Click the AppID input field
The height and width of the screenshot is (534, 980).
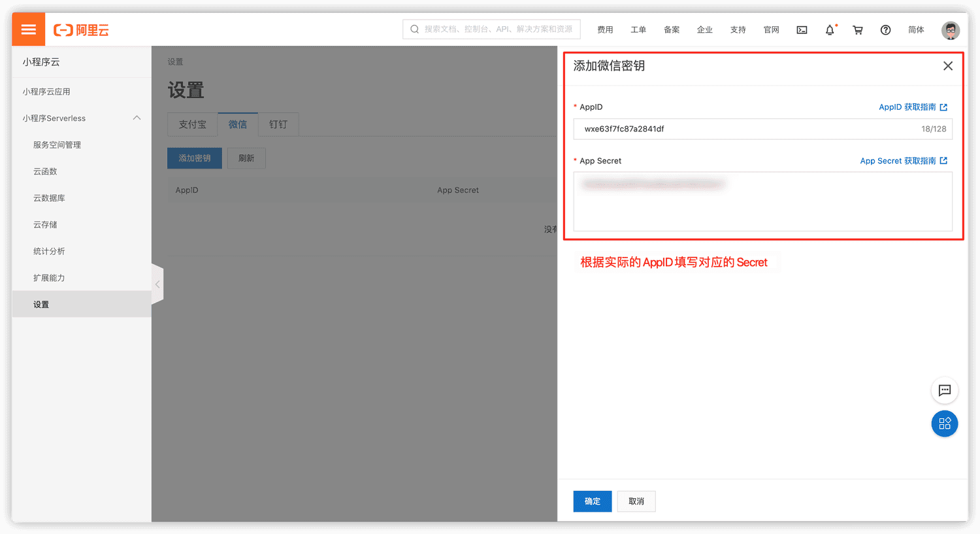pos(762,129)
